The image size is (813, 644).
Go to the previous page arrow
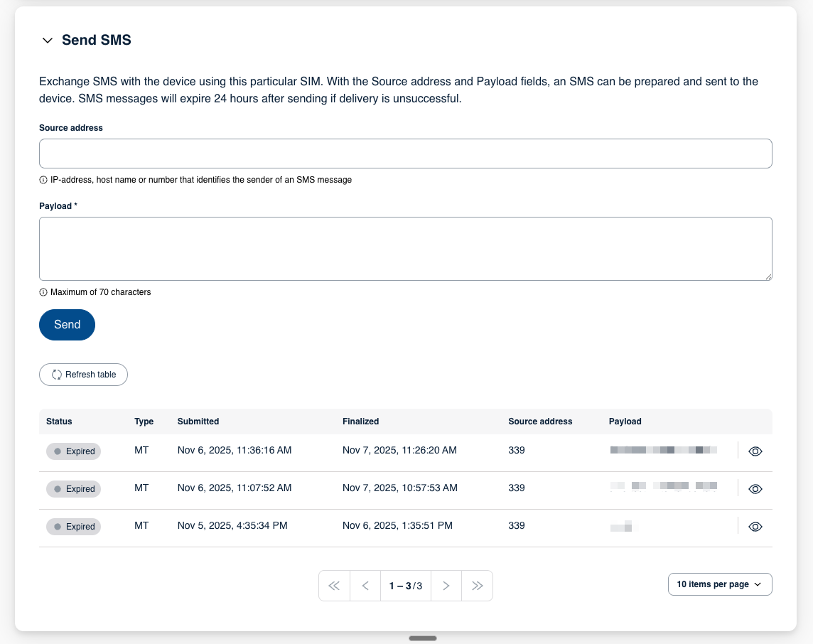(365, 586)
